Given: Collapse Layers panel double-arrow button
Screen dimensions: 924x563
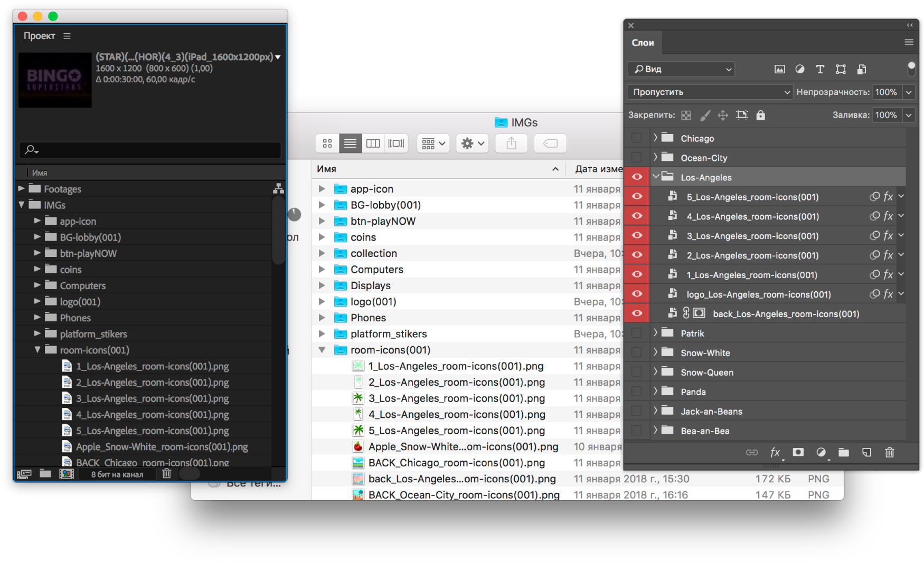Looking at the screenshot, I should point(910,25).
